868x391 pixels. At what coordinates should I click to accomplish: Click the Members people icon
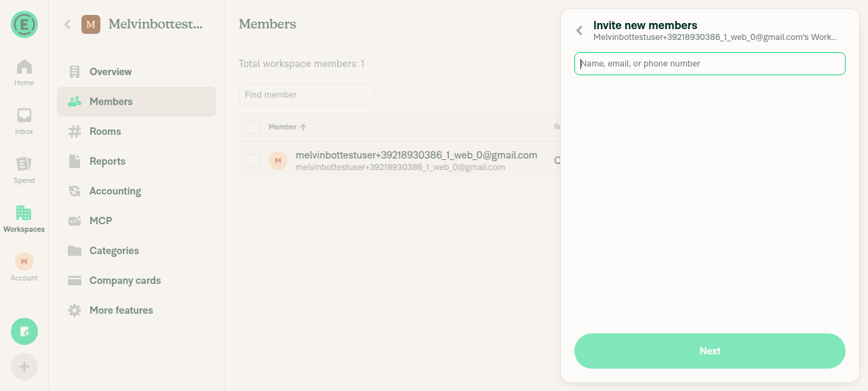75,102
